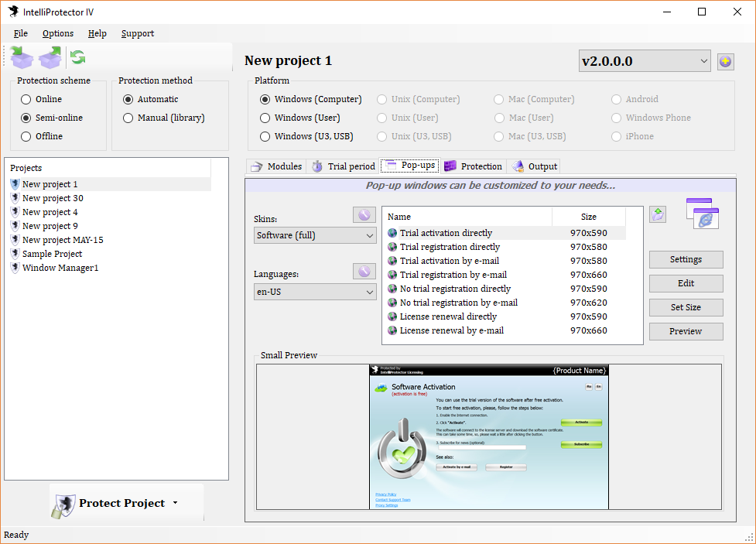Viewport: 756px width, 544px height.
Task: Click globe icon of No trial registration directly
Action: tap(392, 289)
